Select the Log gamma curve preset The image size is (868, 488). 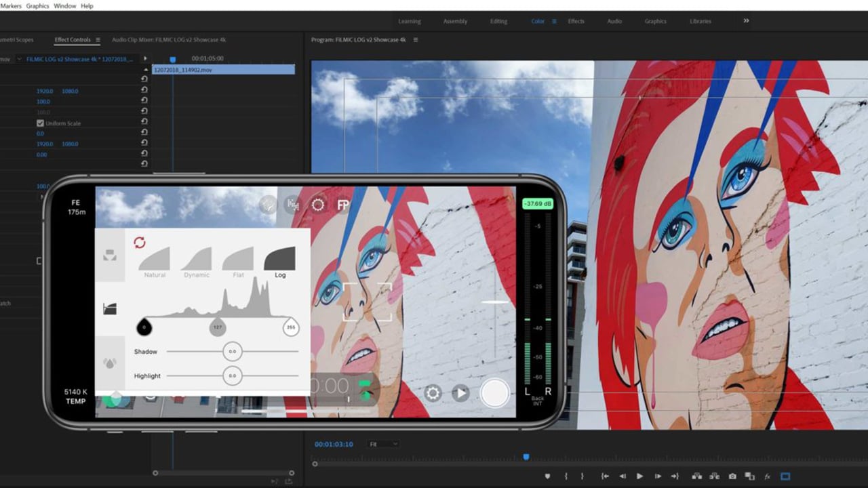point(280,262)
